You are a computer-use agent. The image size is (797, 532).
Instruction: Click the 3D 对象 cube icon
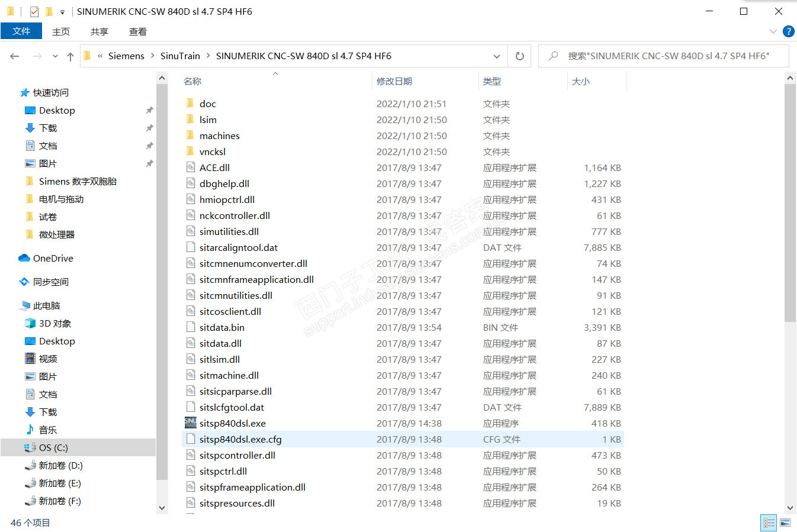tap(30, 323)
